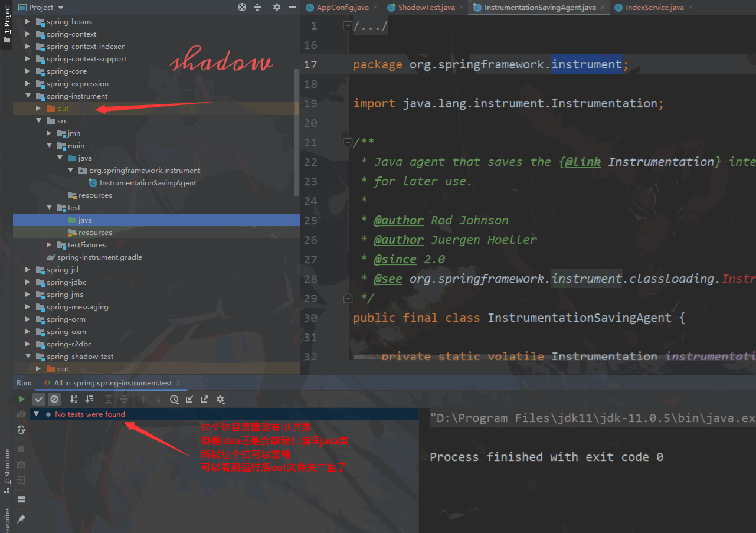Close the ShadowTest.java tab
The image size is (756, 533).
click(462, 8)
